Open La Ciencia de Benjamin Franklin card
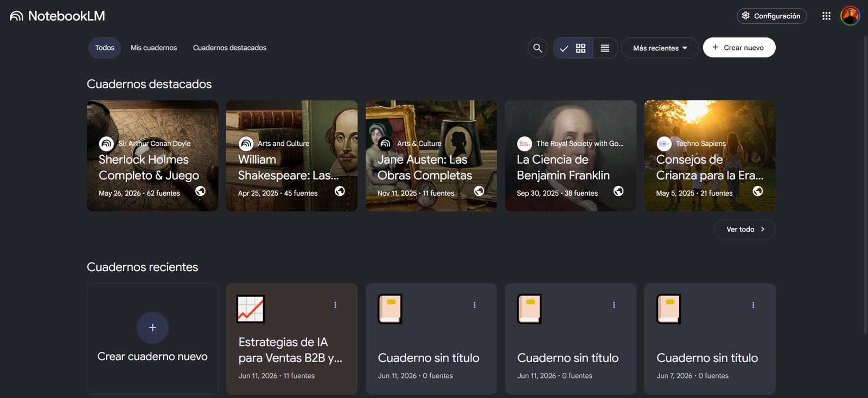This screenshot has width=868, height=398. click(571, 156)
